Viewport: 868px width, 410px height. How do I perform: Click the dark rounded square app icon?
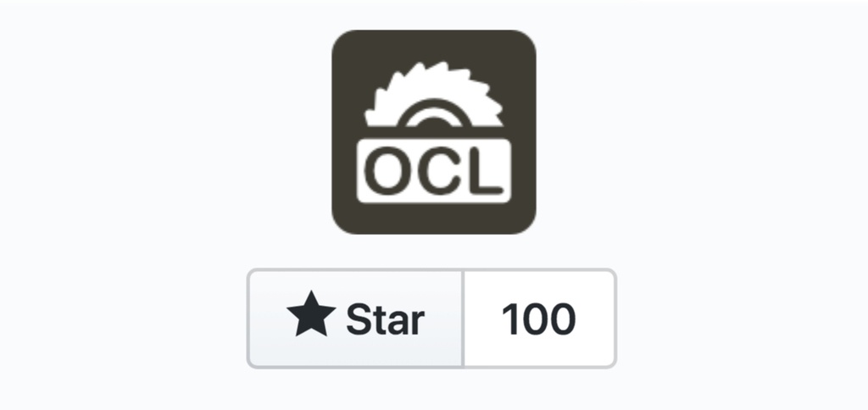click(x=433, y=131)
